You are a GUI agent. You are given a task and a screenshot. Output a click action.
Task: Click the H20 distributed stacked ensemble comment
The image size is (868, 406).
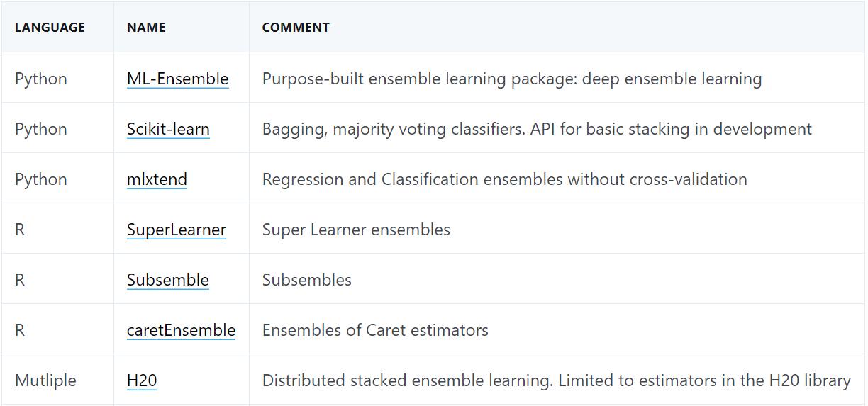click(557, 380)
